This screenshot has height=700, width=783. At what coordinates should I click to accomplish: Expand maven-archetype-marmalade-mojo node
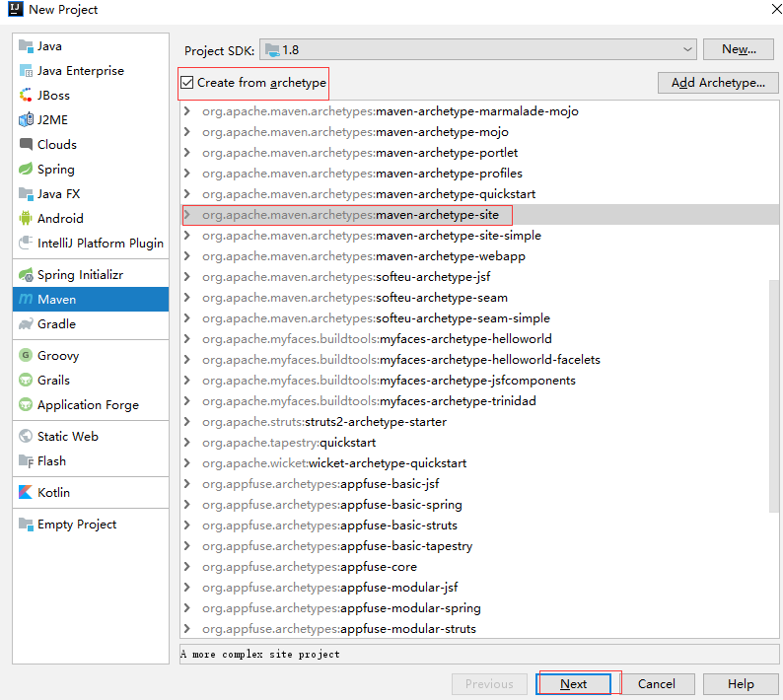(x=186, y=110)
